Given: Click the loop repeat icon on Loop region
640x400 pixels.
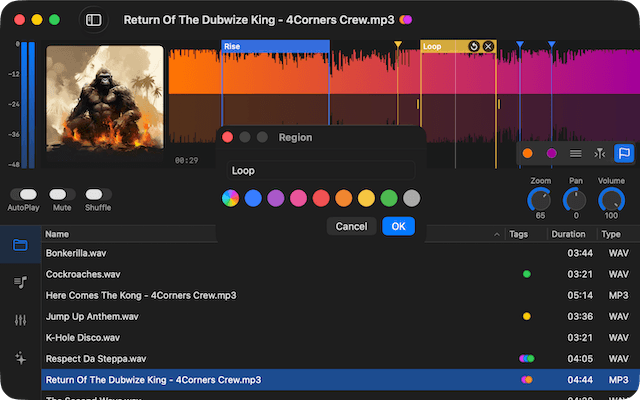Looking at the screenshot, I should click(x=473, y=46).
